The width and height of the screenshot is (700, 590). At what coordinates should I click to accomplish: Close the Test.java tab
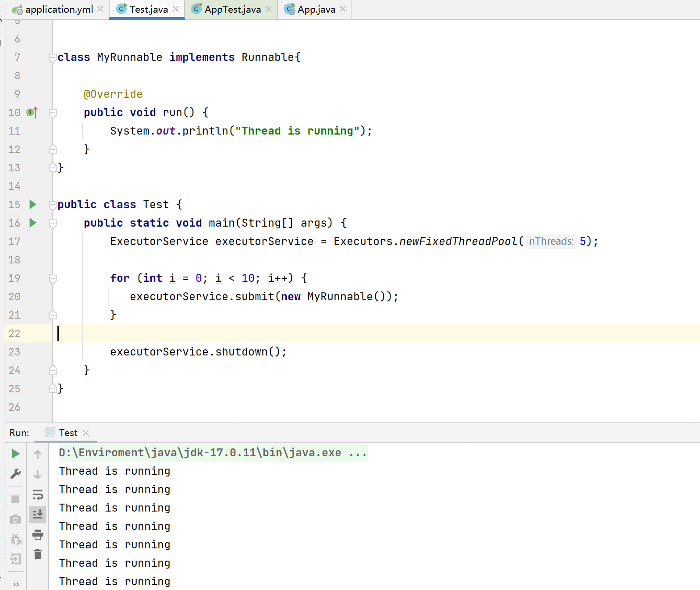[x=176, y=9]
